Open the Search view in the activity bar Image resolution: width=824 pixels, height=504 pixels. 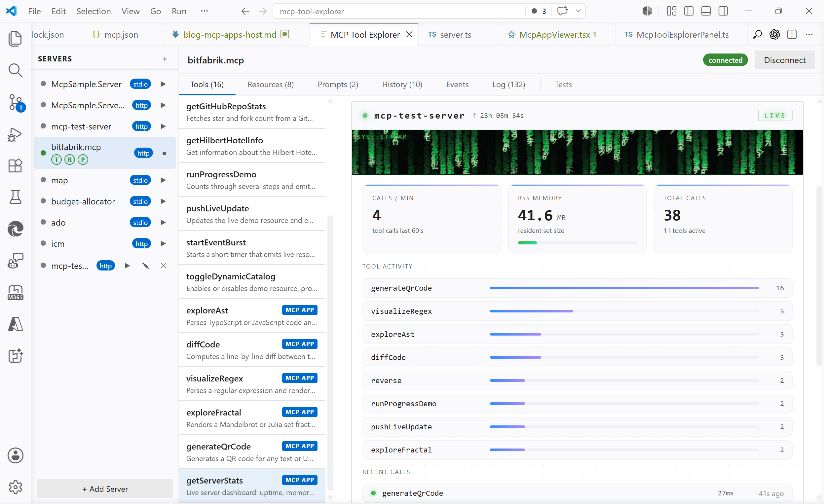pos(15,70)
